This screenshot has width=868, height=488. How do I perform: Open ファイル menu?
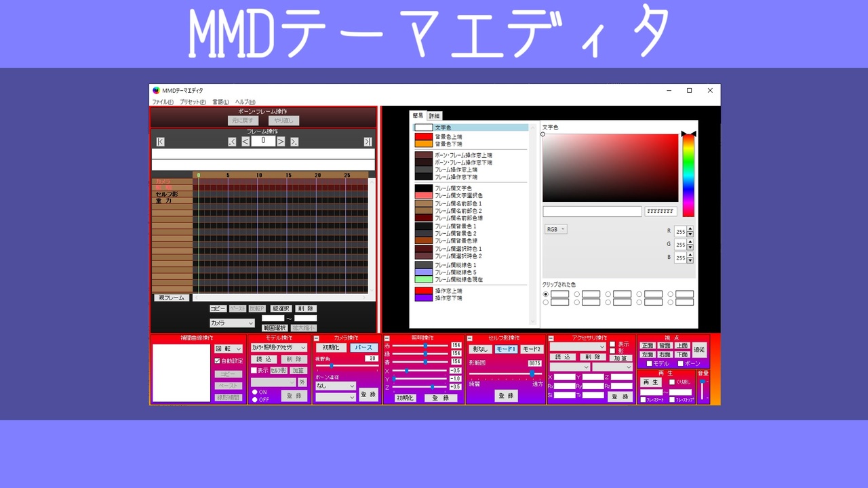tap(162, 102)
